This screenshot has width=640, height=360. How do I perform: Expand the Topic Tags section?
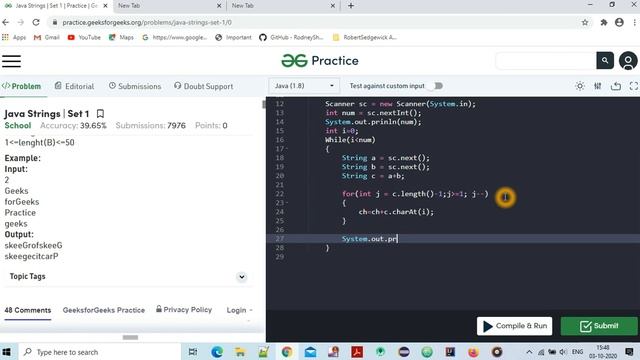coord(242,277)
